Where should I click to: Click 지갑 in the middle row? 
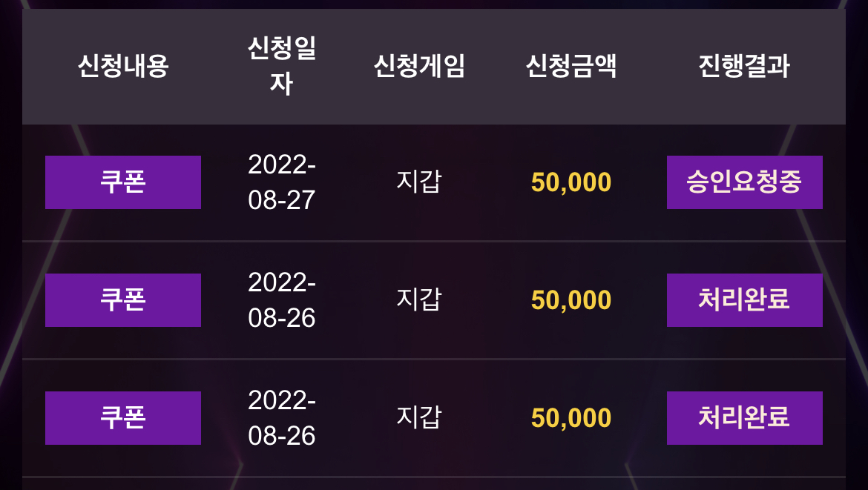coord(419,299)
